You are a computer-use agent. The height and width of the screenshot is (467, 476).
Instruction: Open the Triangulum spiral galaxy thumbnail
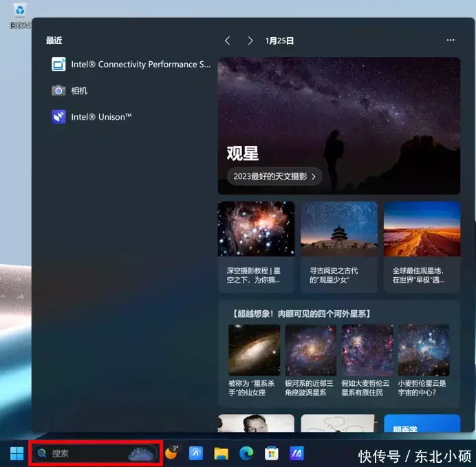(310, 350)
